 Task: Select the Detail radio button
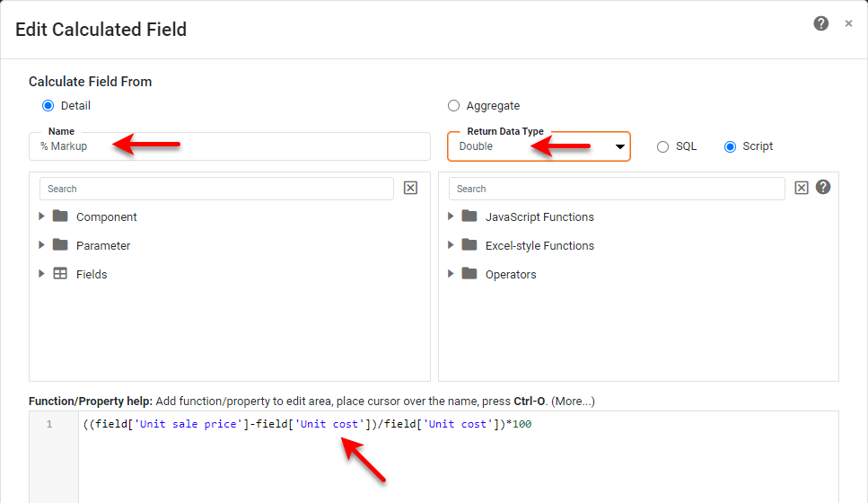48,105
